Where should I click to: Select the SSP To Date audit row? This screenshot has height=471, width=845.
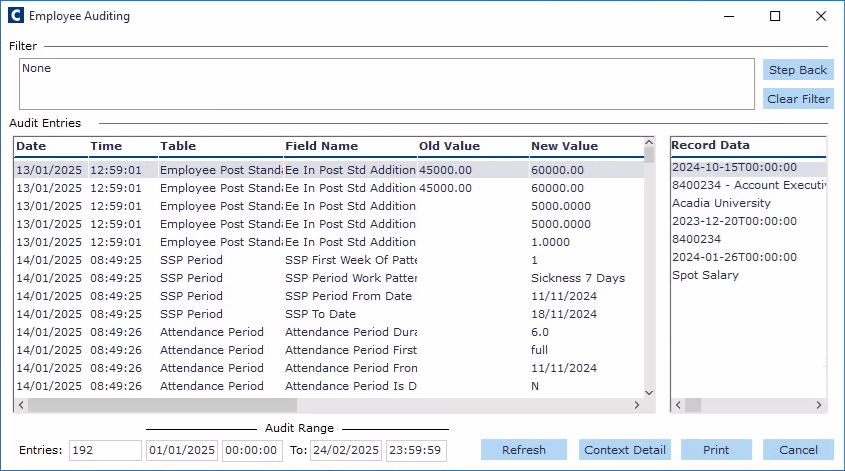320,314
